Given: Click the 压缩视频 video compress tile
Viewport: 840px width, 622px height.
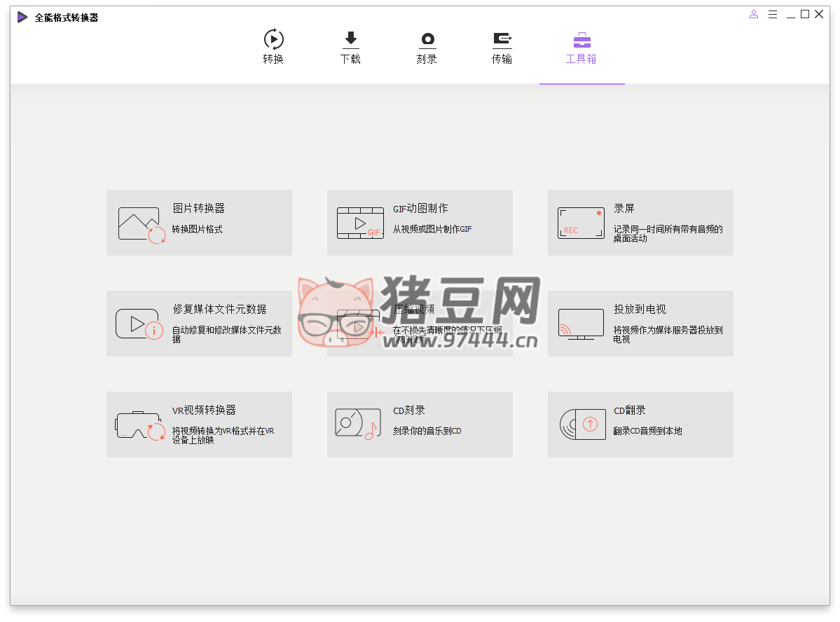Looking at the screenshot, I should point(420,324).
